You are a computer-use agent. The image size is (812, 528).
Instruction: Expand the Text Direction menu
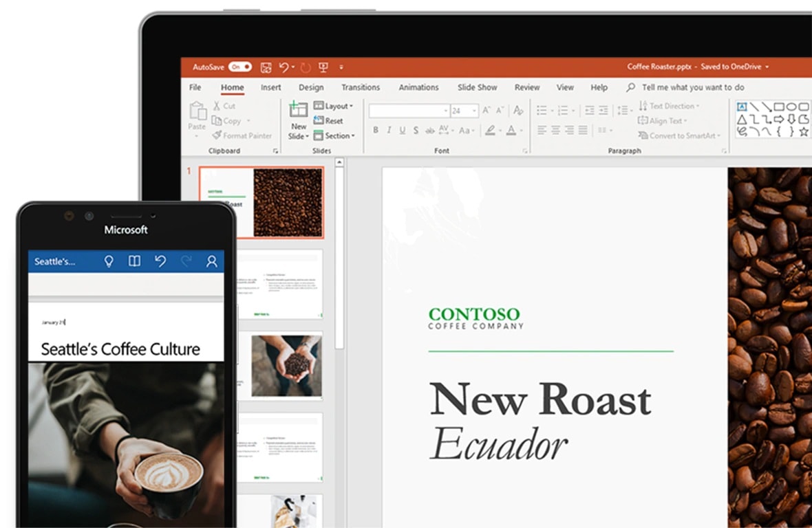[669, 106]
